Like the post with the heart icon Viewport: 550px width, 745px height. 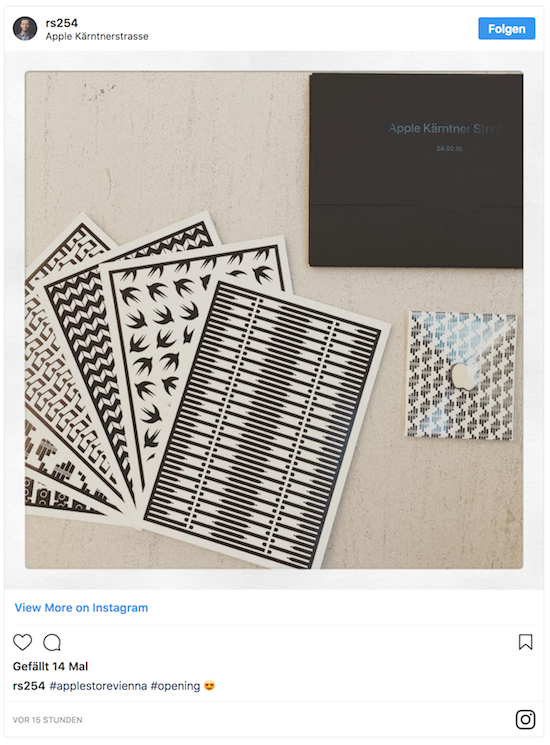click(x=22, y=642)
